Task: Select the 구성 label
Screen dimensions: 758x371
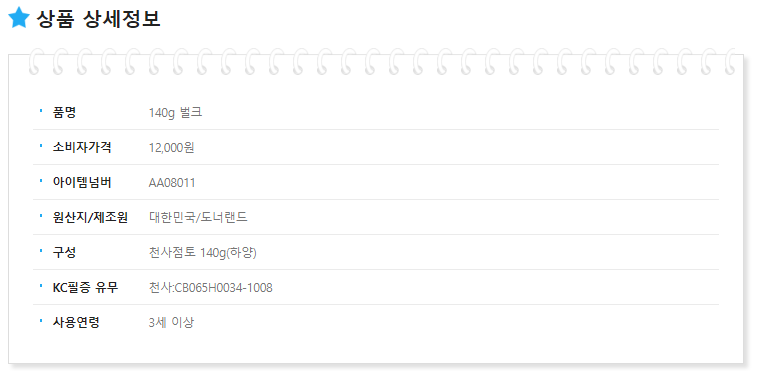Action: (64, 252)
